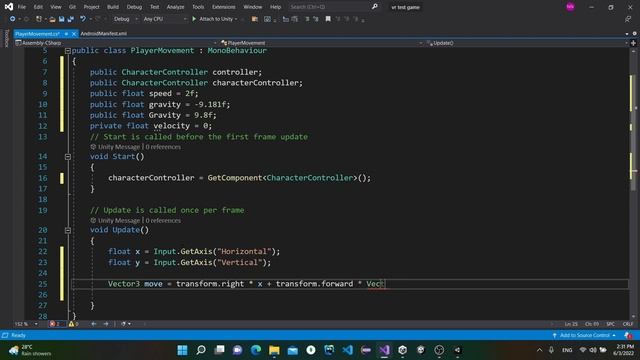
Task: Go to next issue with right arrow
Action: (106, 324)
